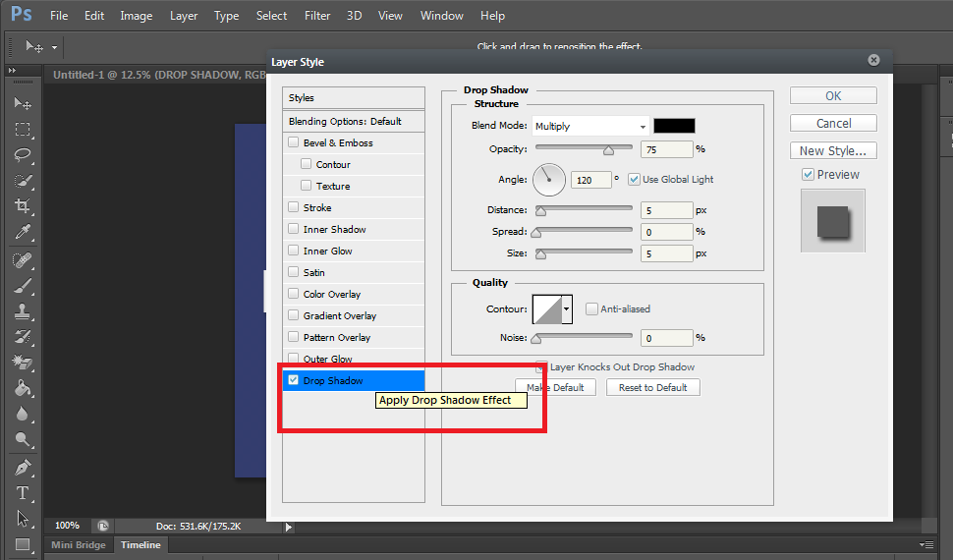Click the Distance slider handle
953x560 pixels.
[x=540, y=211]
